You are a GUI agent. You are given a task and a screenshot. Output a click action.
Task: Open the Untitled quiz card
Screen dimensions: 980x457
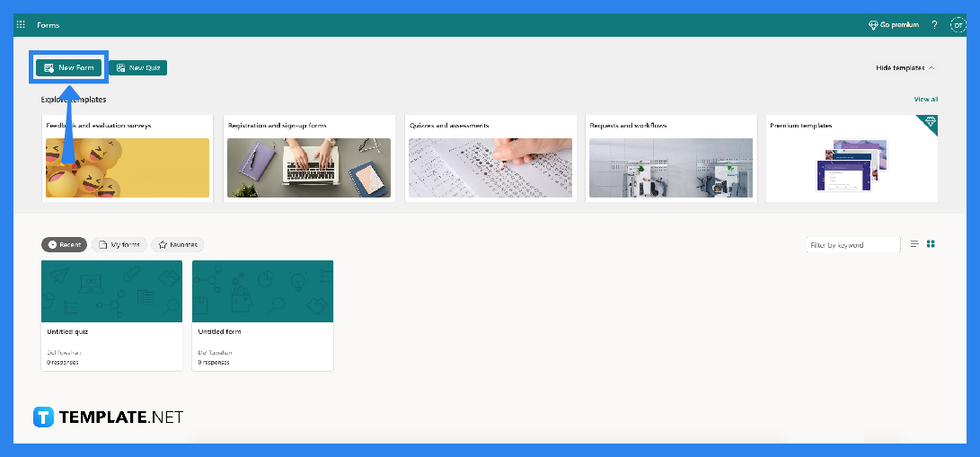pos(112,315)
